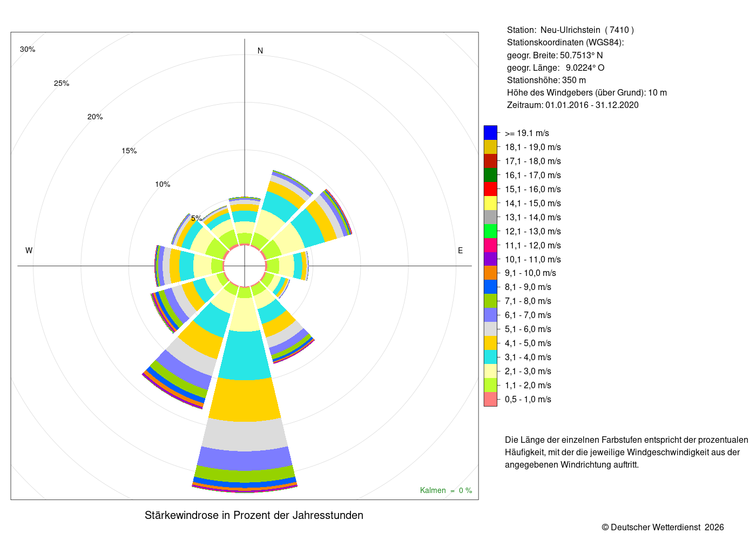Click the Stärkewindrose chart title

tap(254, 515)
